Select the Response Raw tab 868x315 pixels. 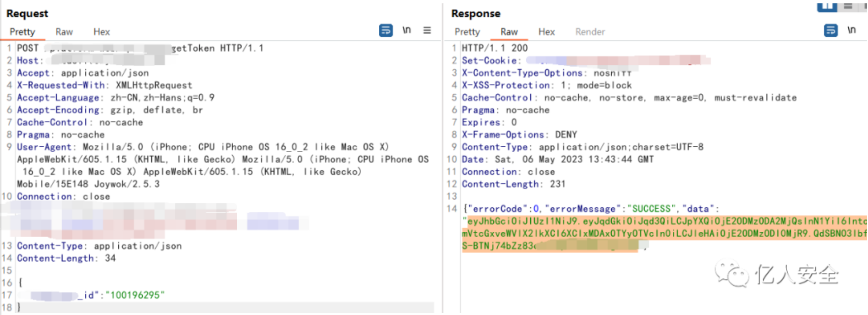(509, 32)
